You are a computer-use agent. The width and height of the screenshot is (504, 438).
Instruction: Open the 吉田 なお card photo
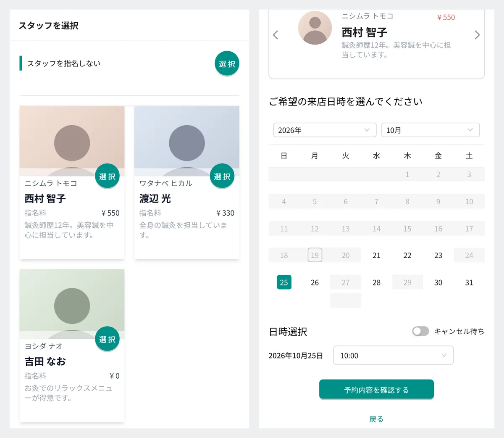pyautogui.click(x=72, y=304)
